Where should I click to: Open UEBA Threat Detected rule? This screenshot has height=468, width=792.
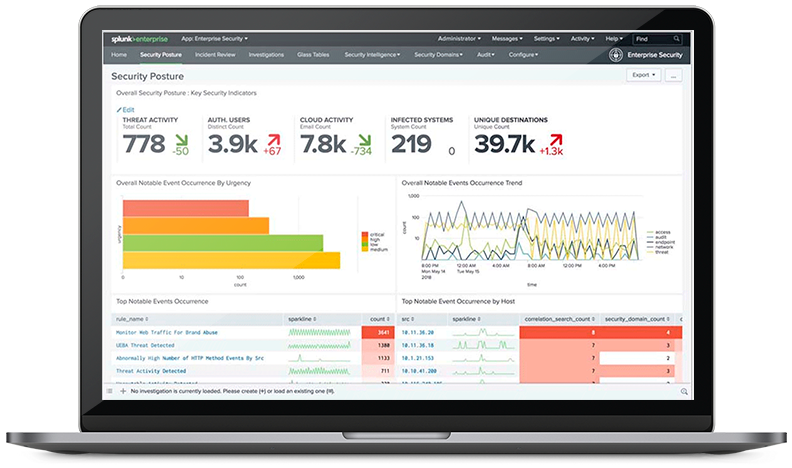[x=145, y=346]
